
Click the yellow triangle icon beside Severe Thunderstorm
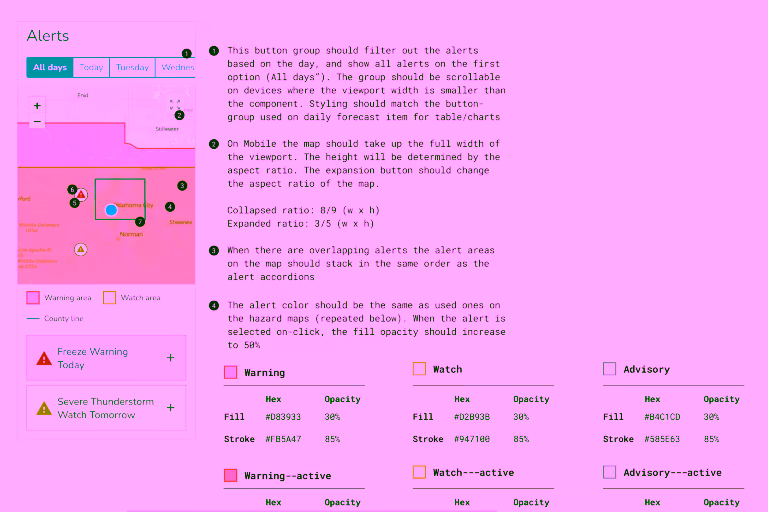[43, 408]
